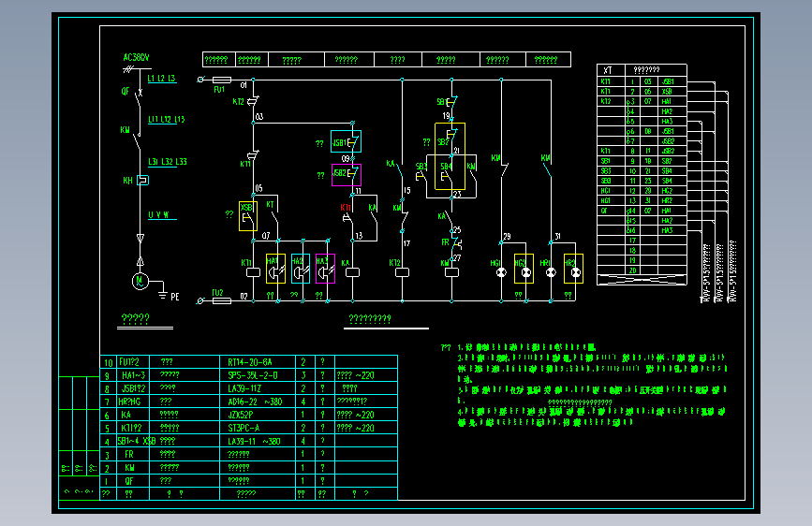Select row number 10 in parts list

[x=108, y=362]
